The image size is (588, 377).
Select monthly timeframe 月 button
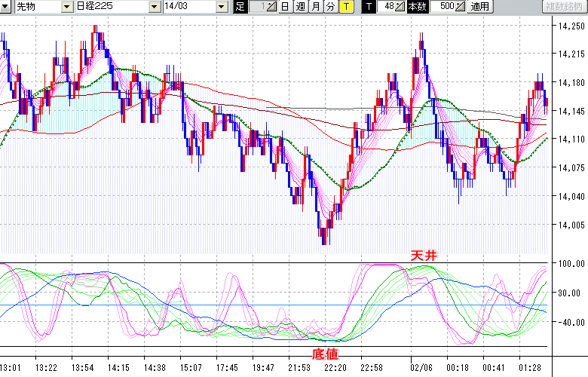[315, 7]
